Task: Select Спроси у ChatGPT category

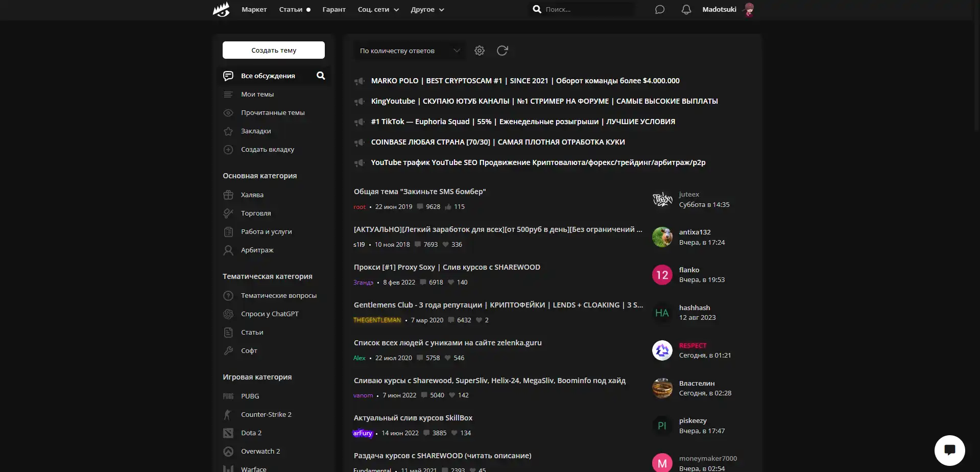Action: 270,314
